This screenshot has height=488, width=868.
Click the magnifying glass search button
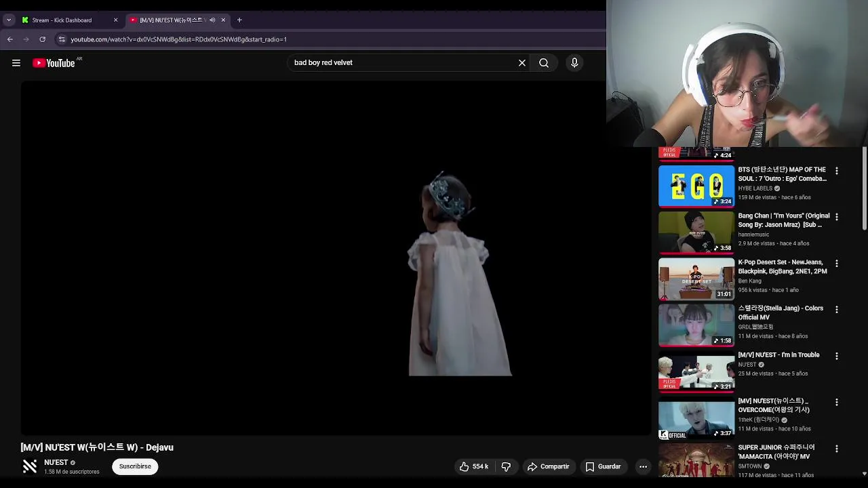(x=544, y=63)
